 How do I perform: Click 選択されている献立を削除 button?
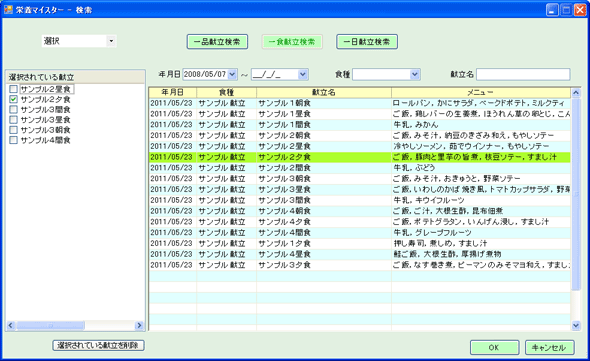98,345
